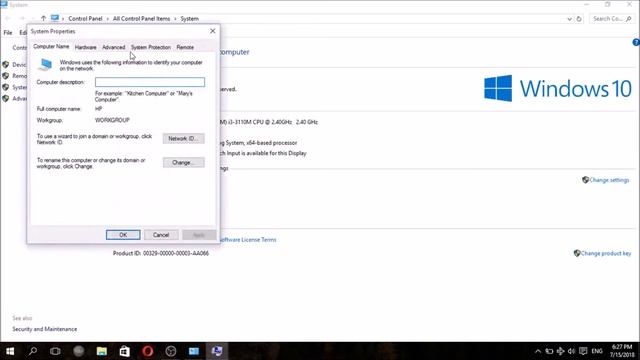
Task: Click the Product ID text
Action: 161,253
